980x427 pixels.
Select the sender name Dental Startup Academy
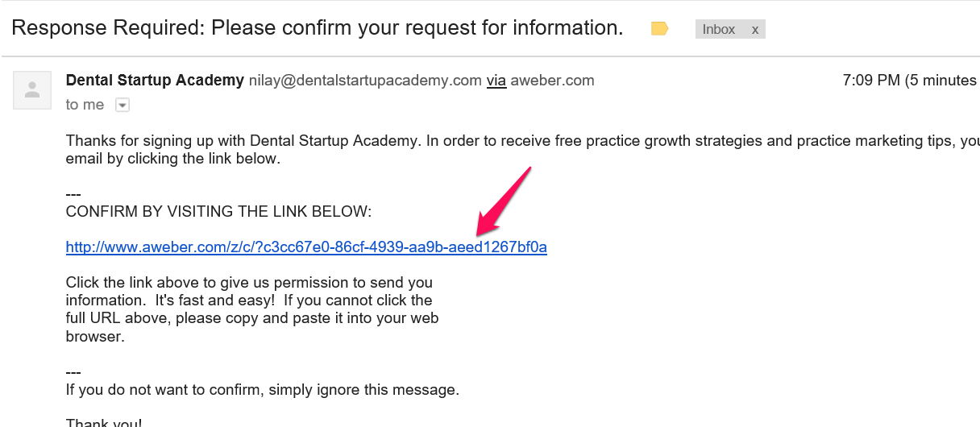[155, 81]
